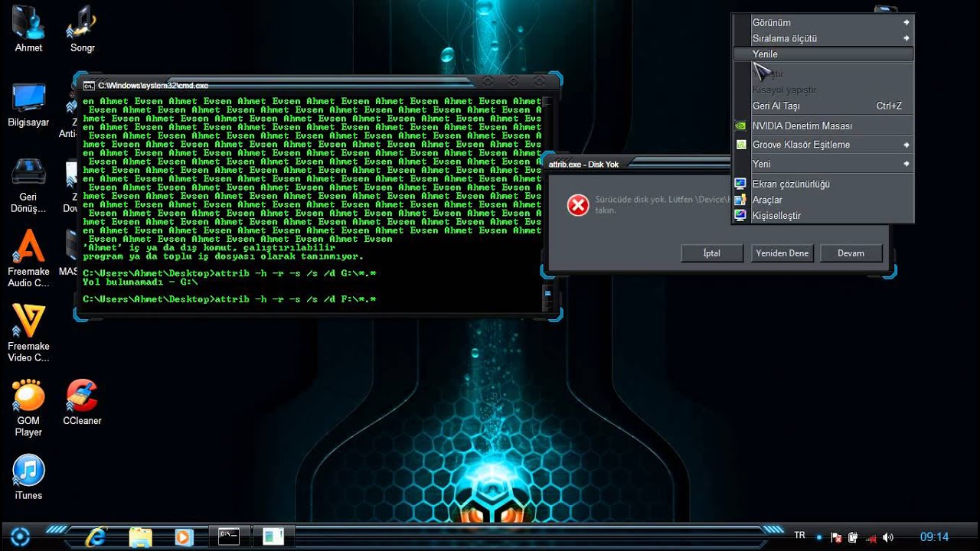Open NVIDIA Denetim Masası menu entry
Image resolution: width=980 pixels, height=551 pixels.
coord(823,126)
